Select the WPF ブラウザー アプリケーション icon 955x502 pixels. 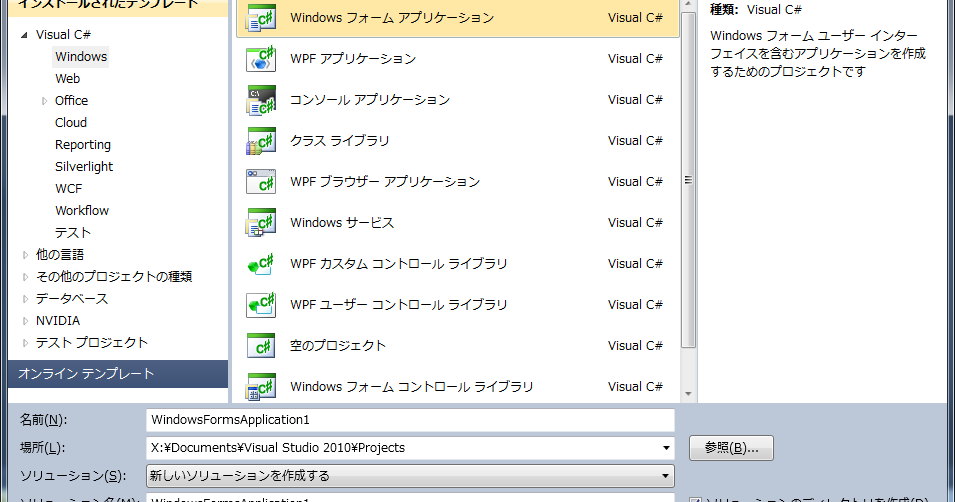pyautogui.click(x=261, y=182)
